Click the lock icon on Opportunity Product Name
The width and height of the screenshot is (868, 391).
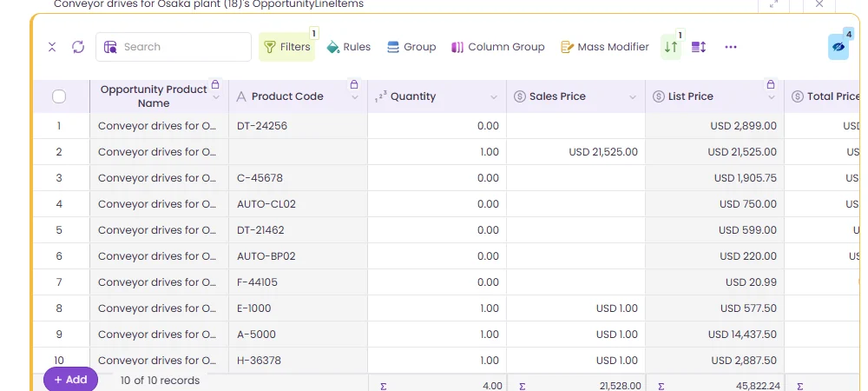[x=215, y=85]
